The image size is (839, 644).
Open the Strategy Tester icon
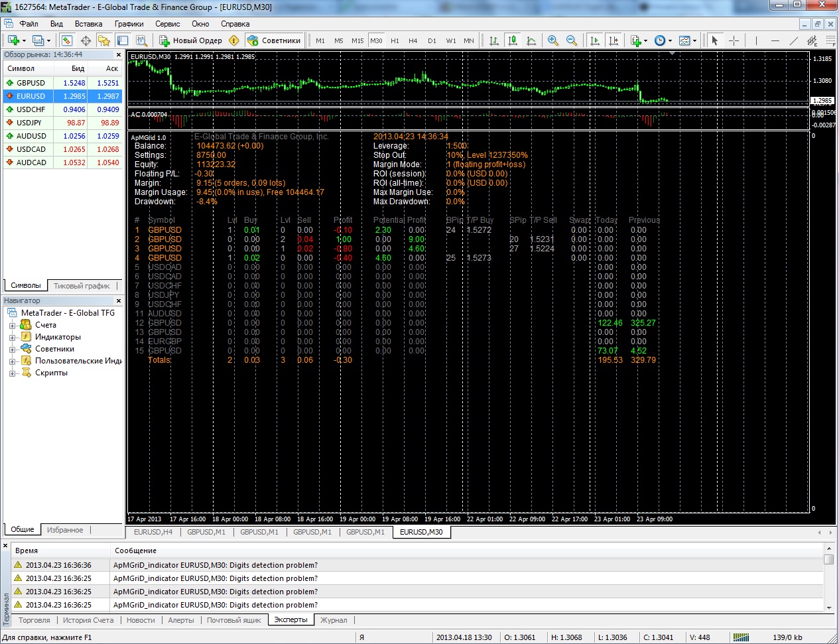click(142, 40)
